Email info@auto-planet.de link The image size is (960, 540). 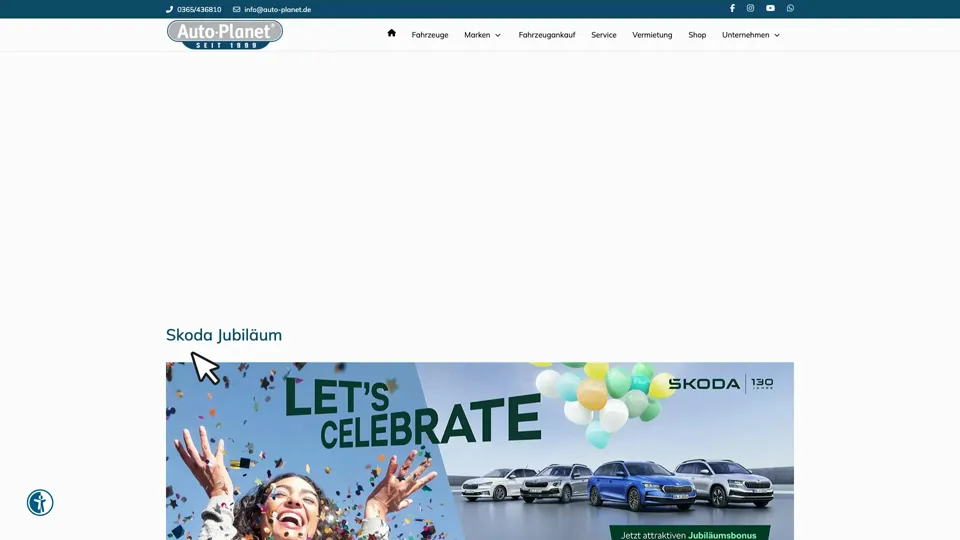(x=277, y=9)
